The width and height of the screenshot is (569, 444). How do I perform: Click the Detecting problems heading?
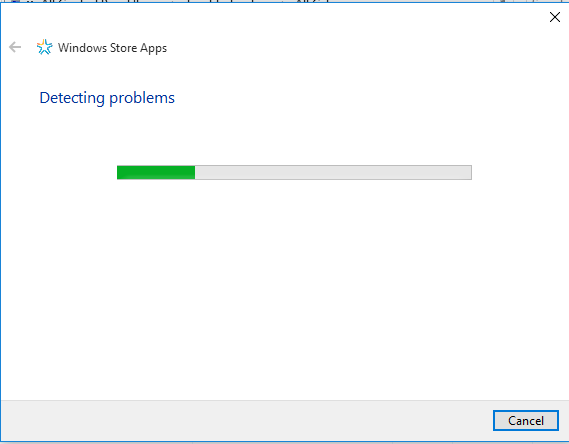(107, 98)
